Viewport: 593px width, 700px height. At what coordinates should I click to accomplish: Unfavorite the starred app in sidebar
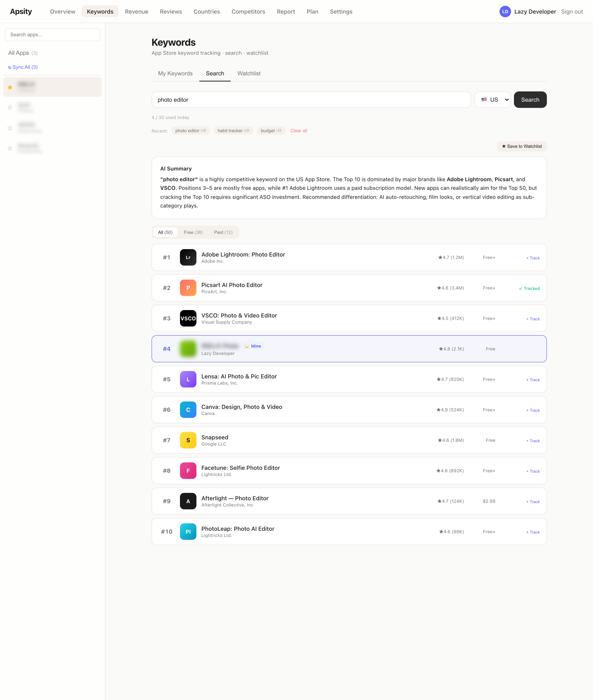[x=10, y=87]
